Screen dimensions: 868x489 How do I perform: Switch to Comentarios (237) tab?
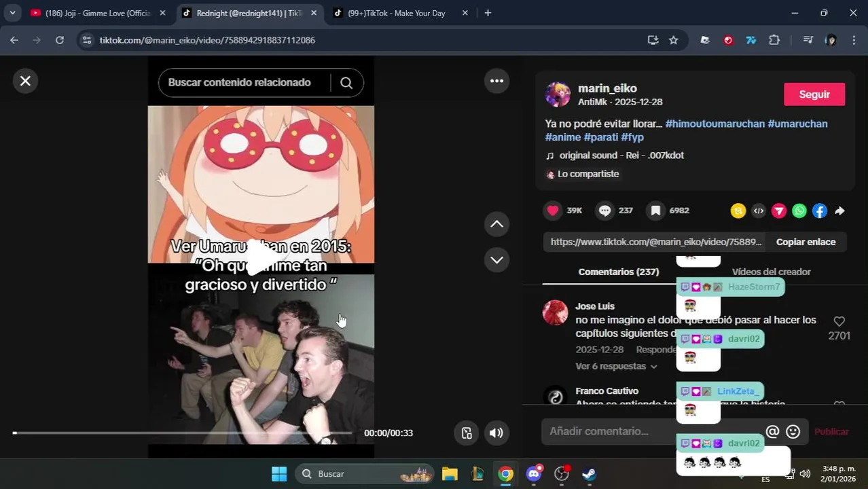click(619, 272)
